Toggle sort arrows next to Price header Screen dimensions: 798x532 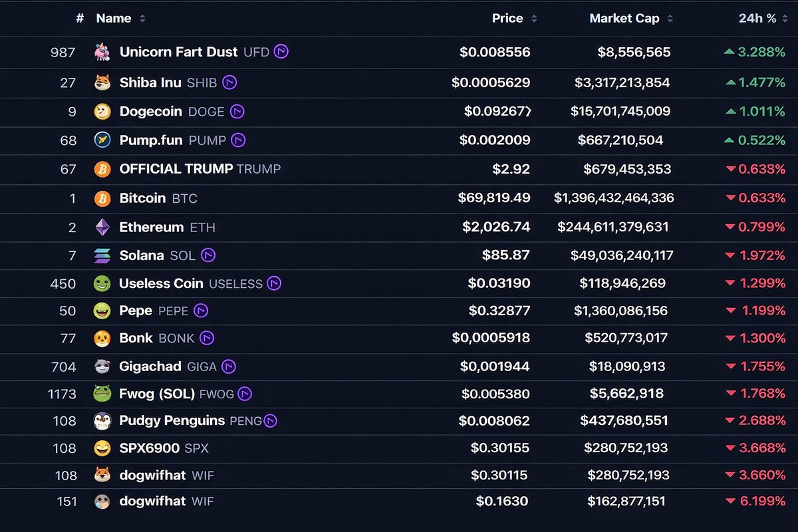click(x=534, y=19)
